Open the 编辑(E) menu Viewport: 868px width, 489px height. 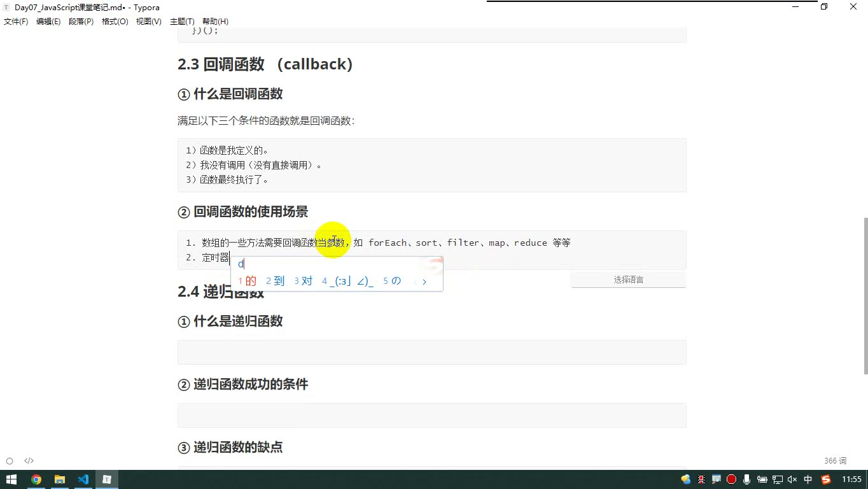pos(48,22)
